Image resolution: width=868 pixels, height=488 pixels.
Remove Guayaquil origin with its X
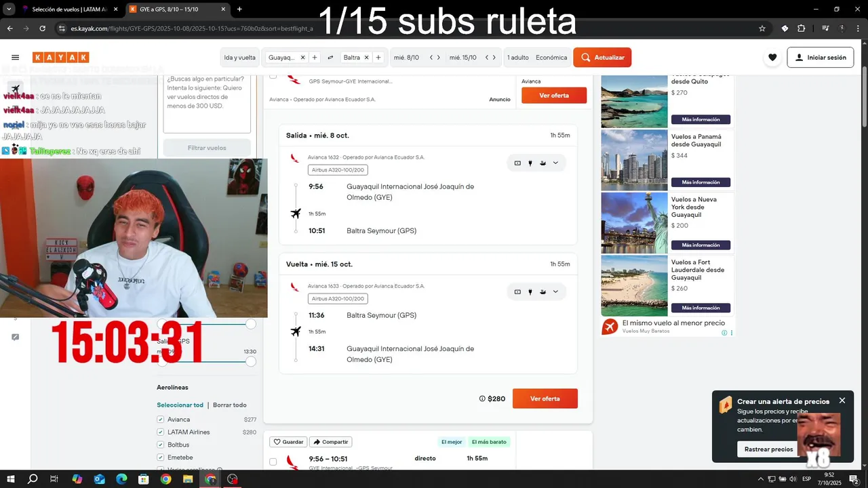pyautogui.click(x=302, y=58)
